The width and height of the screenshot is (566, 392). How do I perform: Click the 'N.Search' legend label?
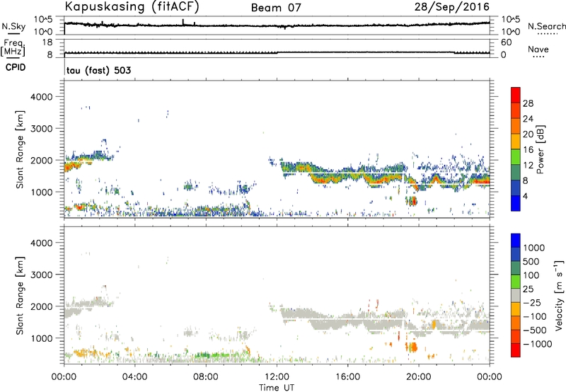pyautogui.click(x=547, y=26)
